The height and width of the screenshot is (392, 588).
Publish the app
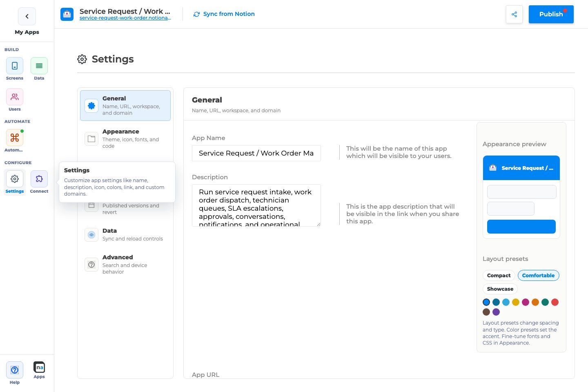(x=551, y=14)
